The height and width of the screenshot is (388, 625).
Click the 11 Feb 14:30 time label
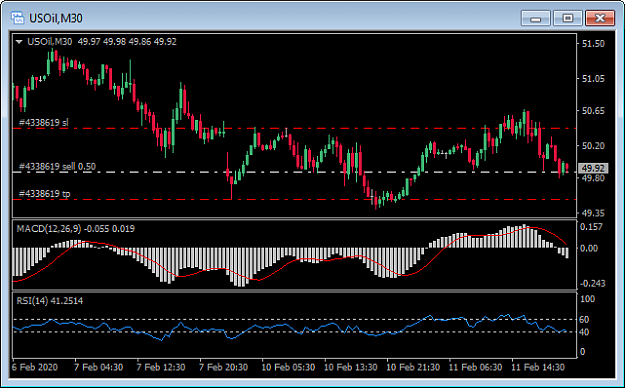pos(538,367)
